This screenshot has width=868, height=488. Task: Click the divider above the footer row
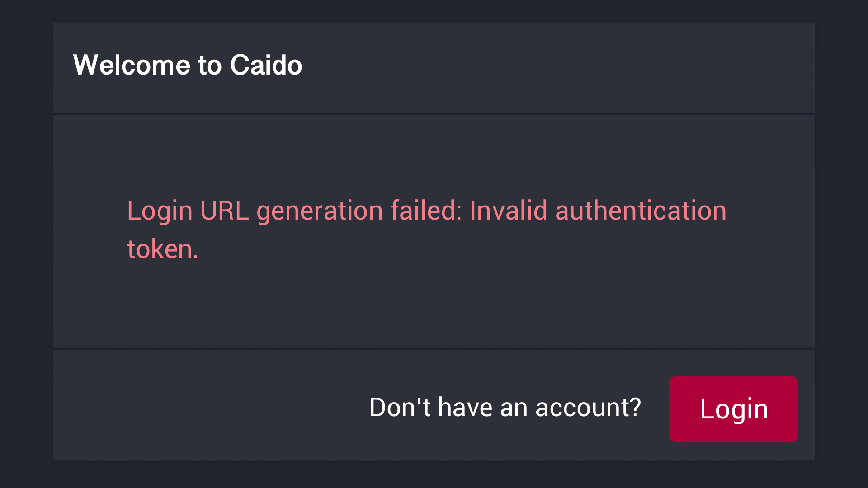[x=434, y=348]
